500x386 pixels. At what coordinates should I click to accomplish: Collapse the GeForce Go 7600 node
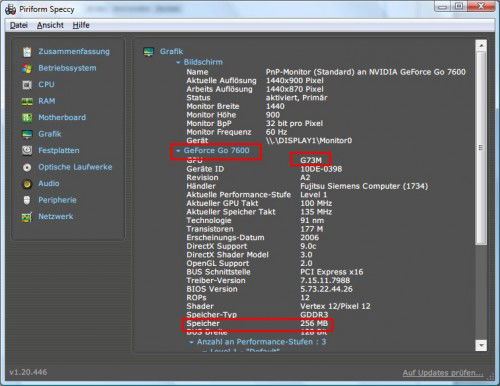[178, 151]
